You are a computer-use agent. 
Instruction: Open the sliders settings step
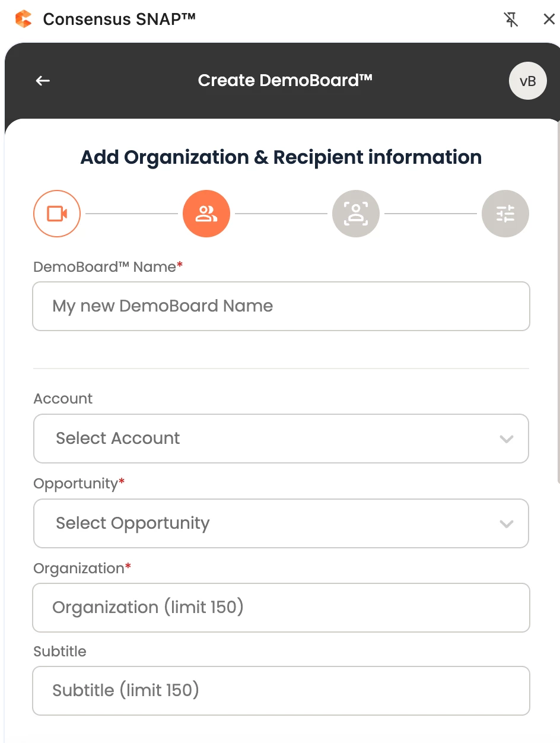point(505,214)
